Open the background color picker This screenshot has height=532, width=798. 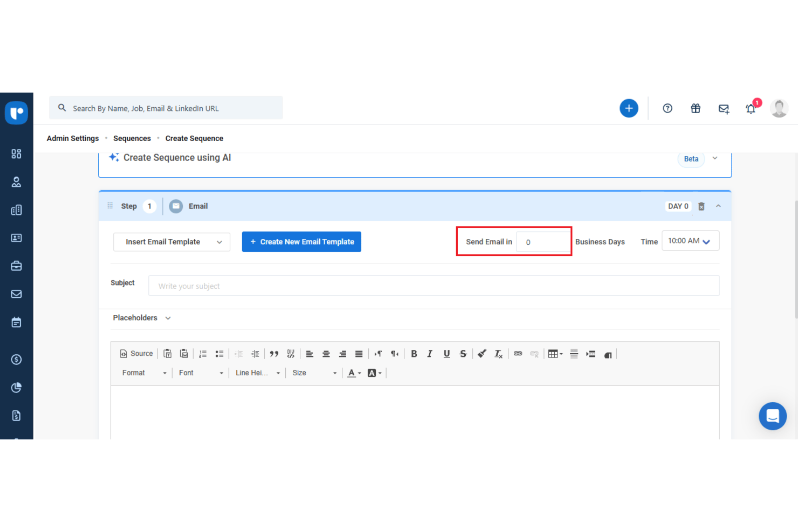click(374, 373)
